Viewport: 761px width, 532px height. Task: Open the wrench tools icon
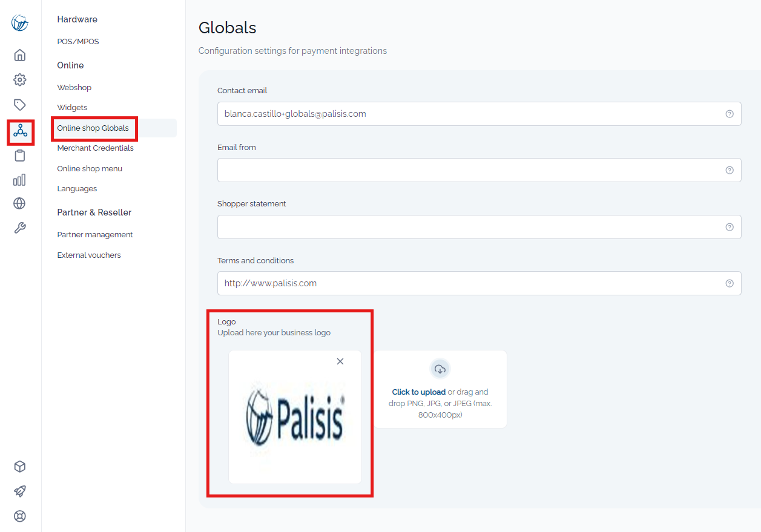(x=20, y=228)
